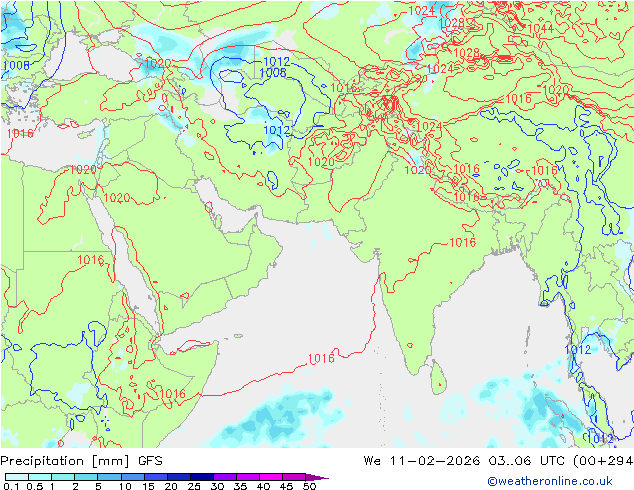
Task: Click the legend swatch between 35 and 40
Action: tap(247, 477)
